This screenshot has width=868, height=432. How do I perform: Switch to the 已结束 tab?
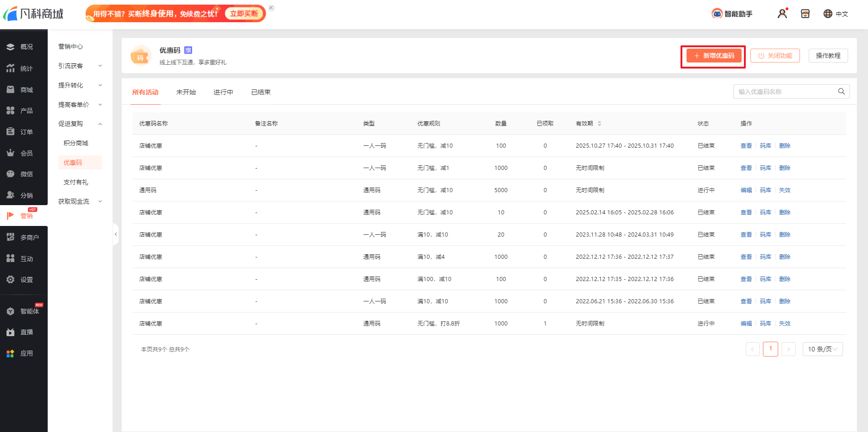click(261, 92)
